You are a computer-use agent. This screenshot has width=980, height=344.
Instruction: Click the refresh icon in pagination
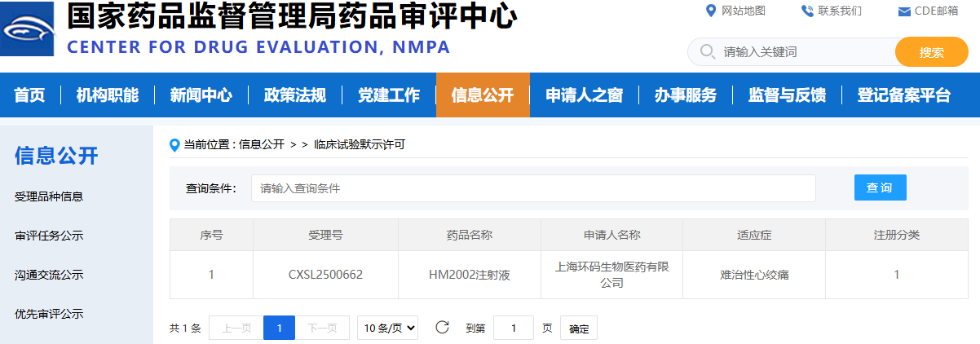click(442, 328)
